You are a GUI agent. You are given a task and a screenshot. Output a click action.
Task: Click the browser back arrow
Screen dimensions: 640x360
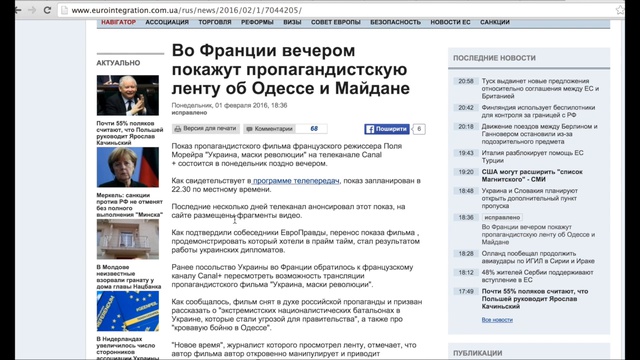tap(18, 10)
